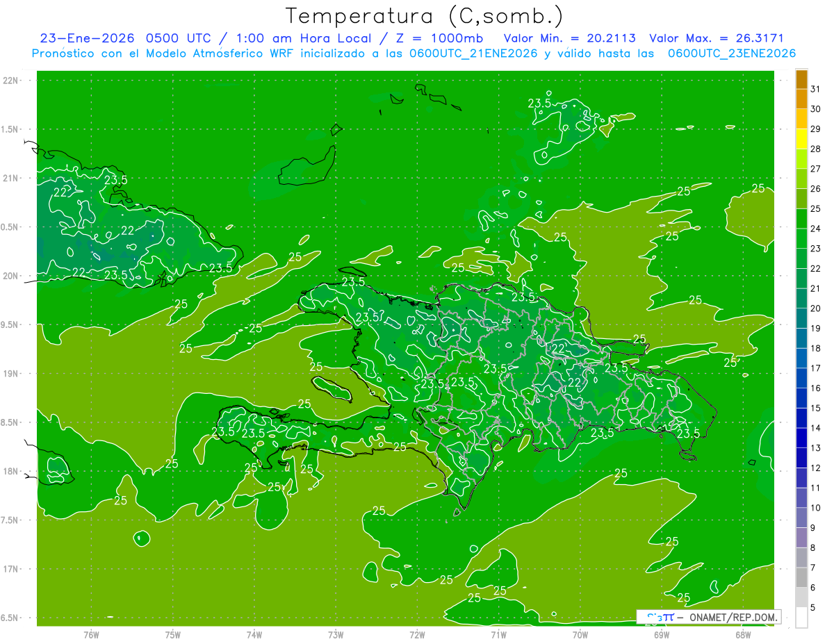Click the '0.5N' latitude axis label
Image resolution: width=834 pixels, height=644 pixels.
point(10,227)
